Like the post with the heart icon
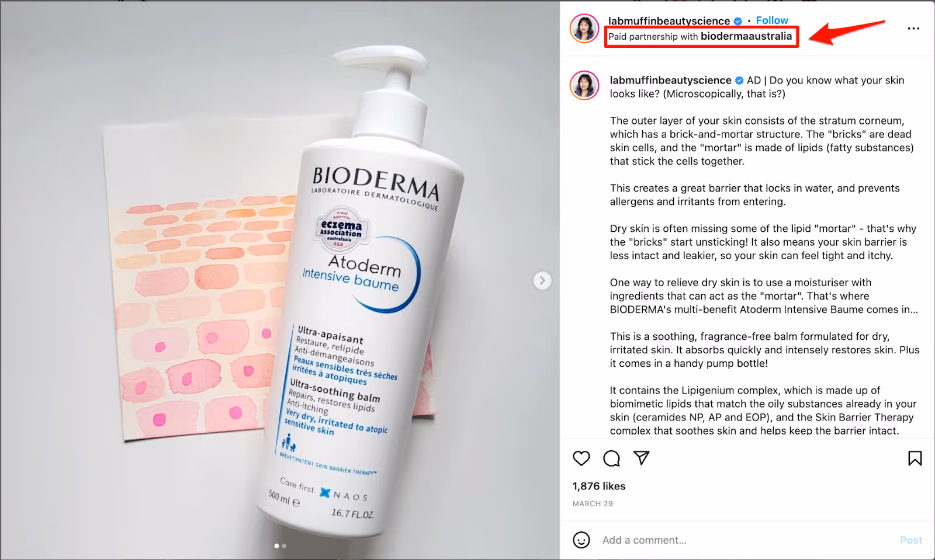The image size is (935, 560). click(581, 458)
